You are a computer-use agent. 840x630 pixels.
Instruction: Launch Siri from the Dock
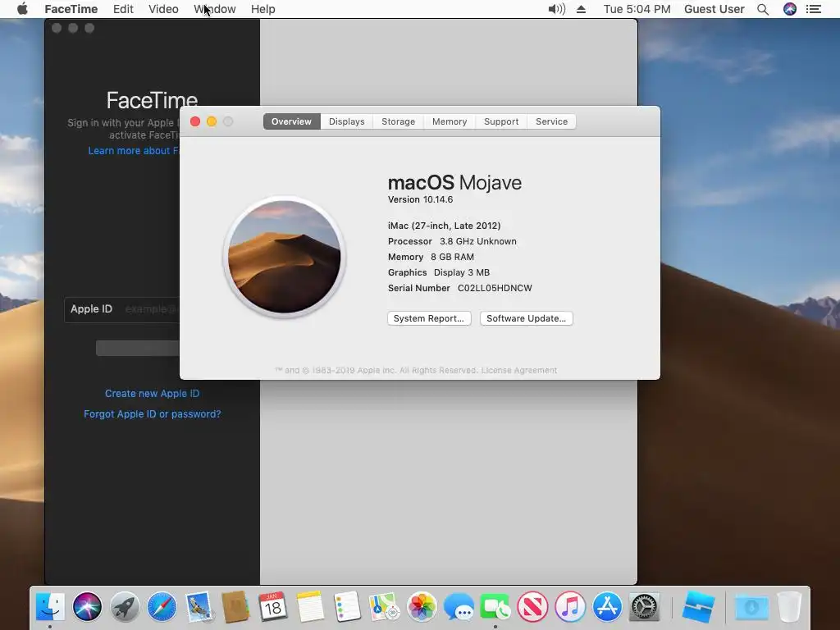(x=87, y=607)
